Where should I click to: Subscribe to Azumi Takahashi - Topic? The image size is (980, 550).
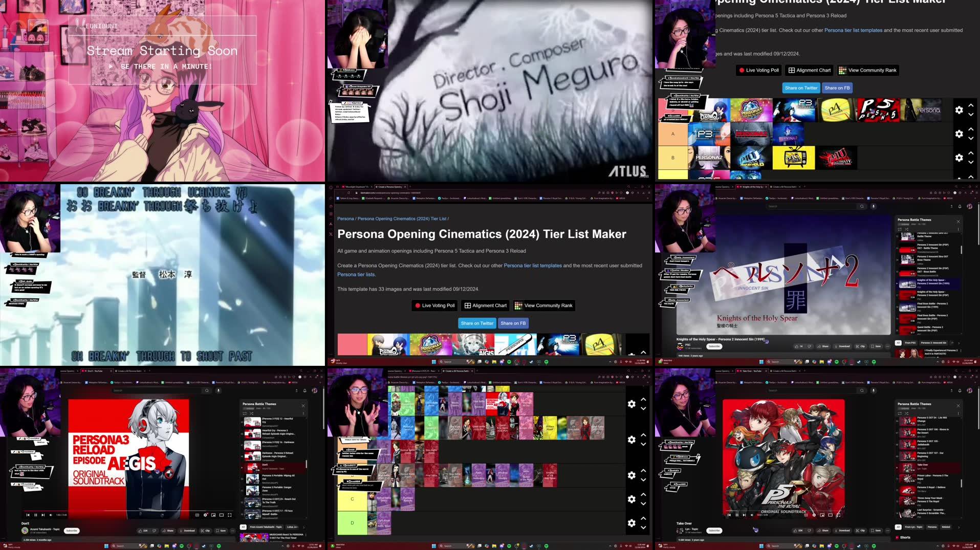(72, 531)
